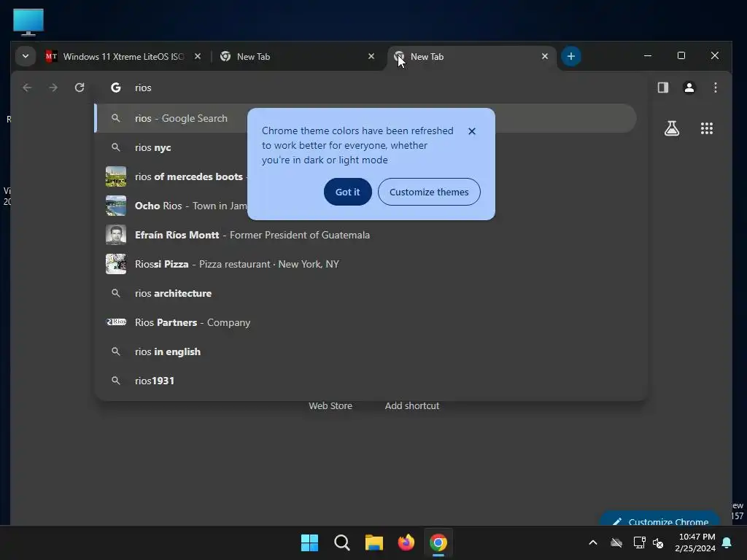747x560 pixels.
Task: Open the Web Store shortcut
Action: click(x=330, y=405)
